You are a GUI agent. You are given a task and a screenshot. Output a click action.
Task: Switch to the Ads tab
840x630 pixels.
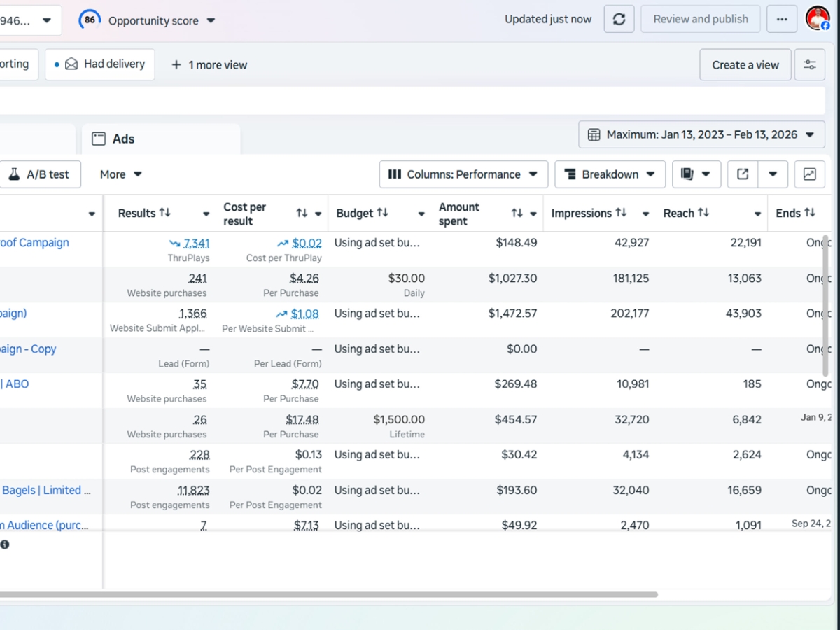pyautogui.click(x=122, y=138)
